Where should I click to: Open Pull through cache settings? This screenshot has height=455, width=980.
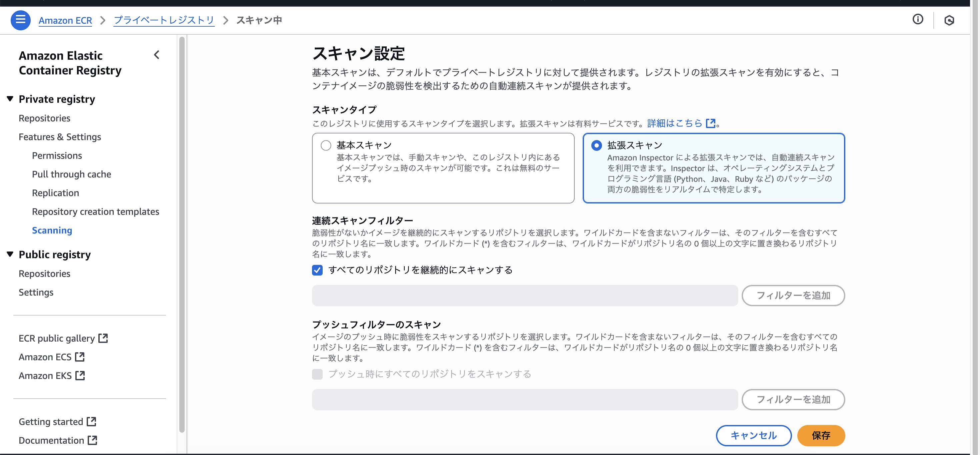[72, 174]
